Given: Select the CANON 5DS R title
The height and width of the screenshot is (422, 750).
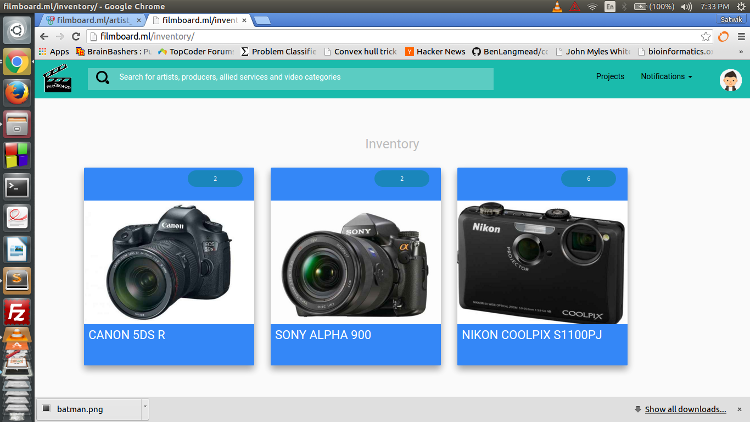Looking at the screenshot, I should 127,335.
